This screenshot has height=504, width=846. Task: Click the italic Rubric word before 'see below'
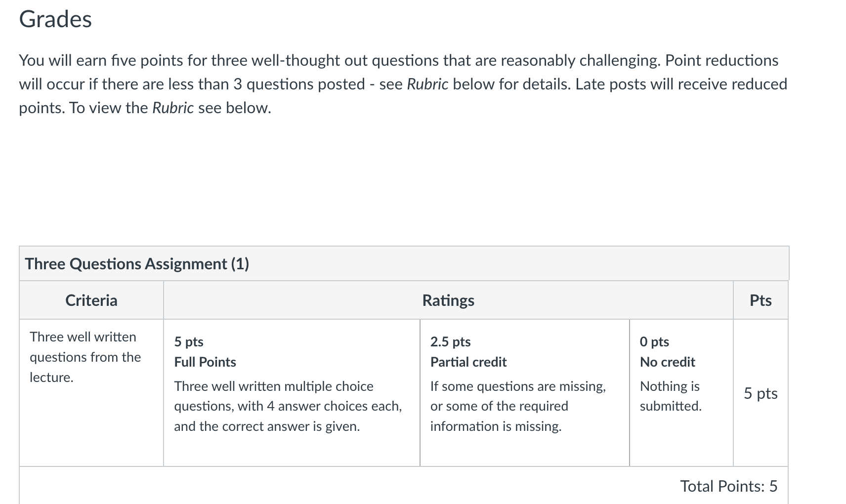coord(173,108)
